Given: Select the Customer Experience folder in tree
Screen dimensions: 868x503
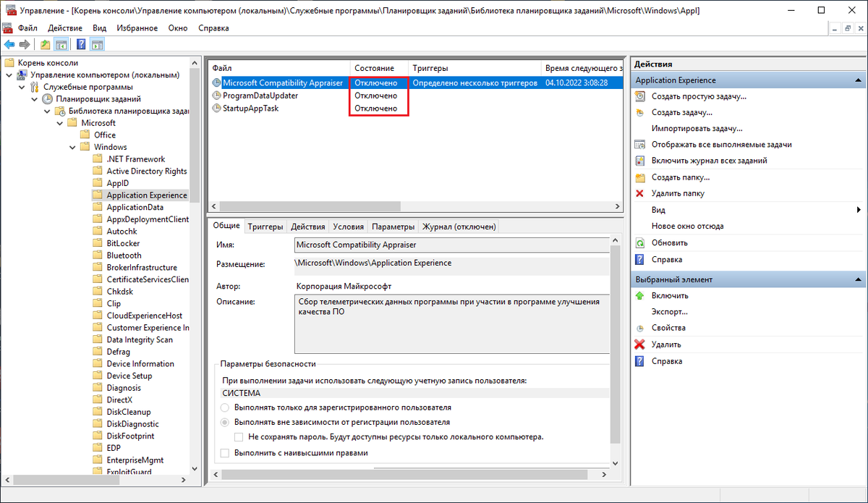Looking at the screenshot, I should [148, 328].
